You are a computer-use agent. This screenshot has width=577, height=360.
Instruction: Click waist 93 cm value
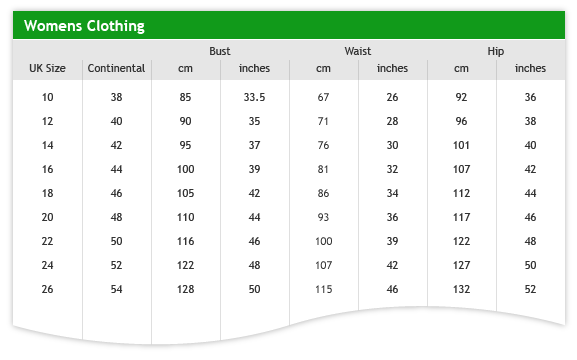pos(323,217)
